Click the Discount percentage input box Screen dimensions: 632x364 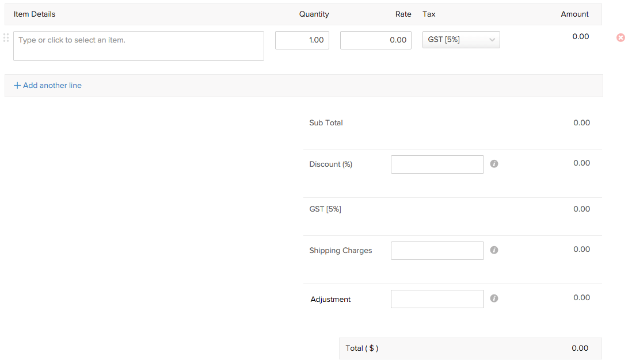coord(437,164)
